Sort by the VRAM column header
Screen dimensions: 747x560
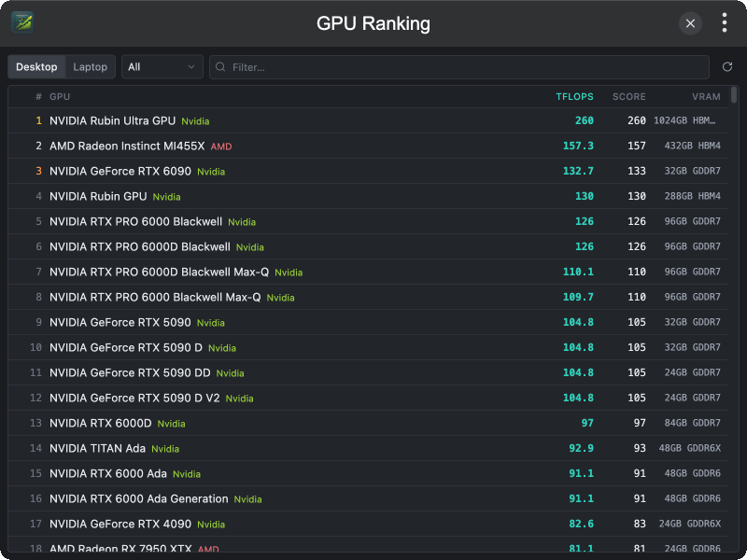(x=706, y=97)
